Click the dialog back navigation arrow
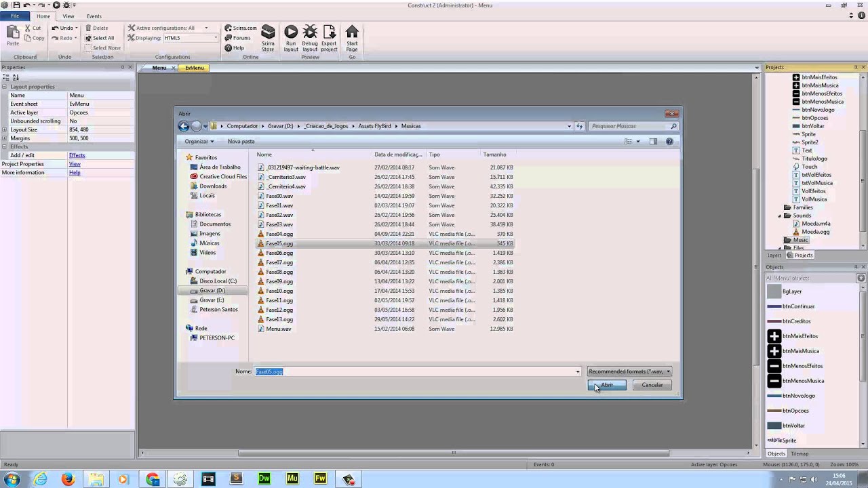Viewport: 868px width, 488px height. coord(183,126)
